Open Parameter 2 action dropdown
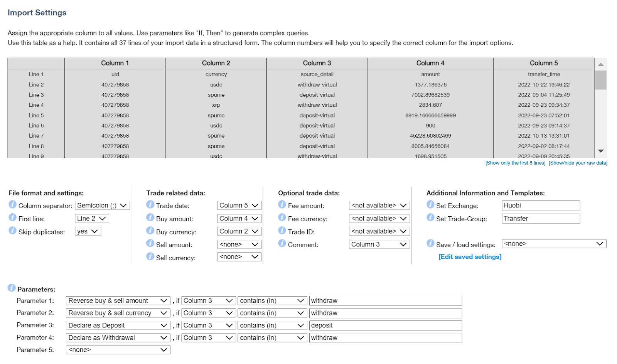617x364 pixels. (118, 313)
